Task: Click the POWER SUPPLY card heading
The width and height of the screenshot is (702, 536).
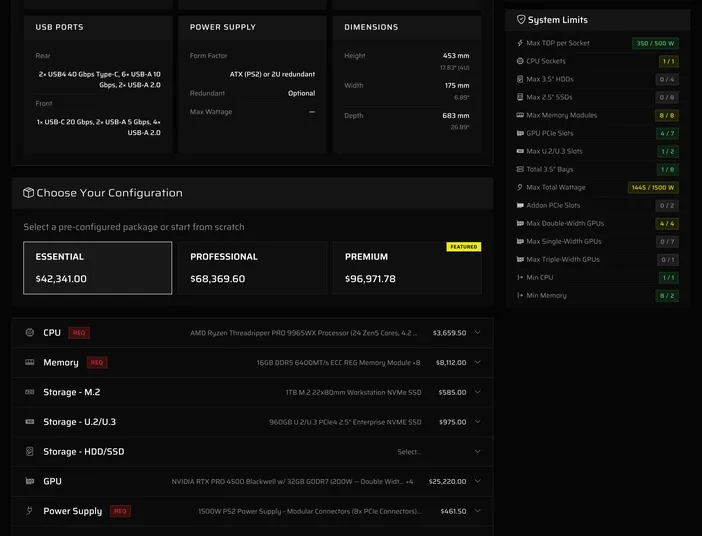Action: pos(223,27)
